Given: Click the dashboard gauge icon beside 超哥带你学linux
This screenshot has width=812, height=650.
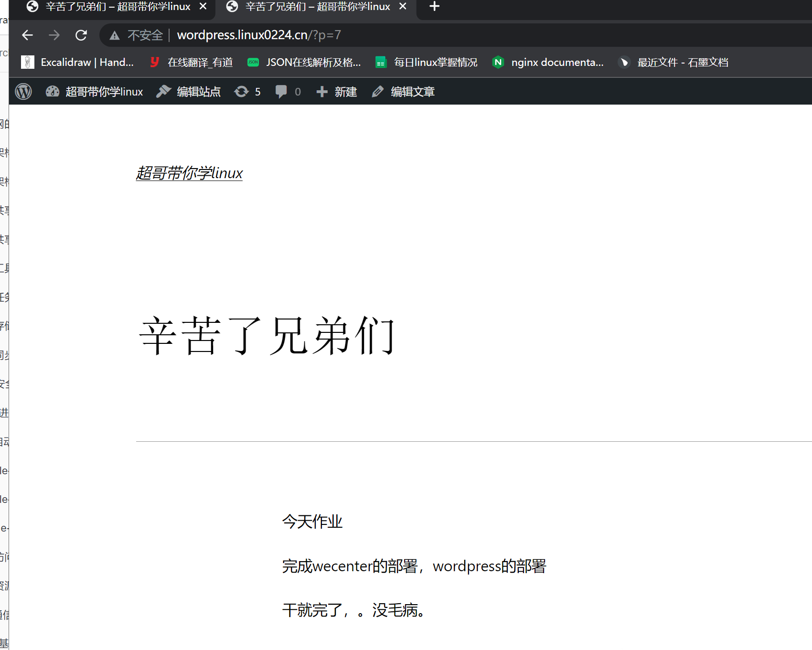Looking at the screenshot, I should pyautogui.click(x=53, y=91).
